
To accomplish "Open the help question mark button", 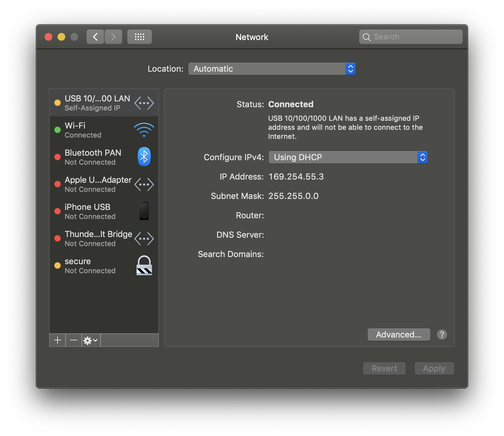I will point(442,335).
